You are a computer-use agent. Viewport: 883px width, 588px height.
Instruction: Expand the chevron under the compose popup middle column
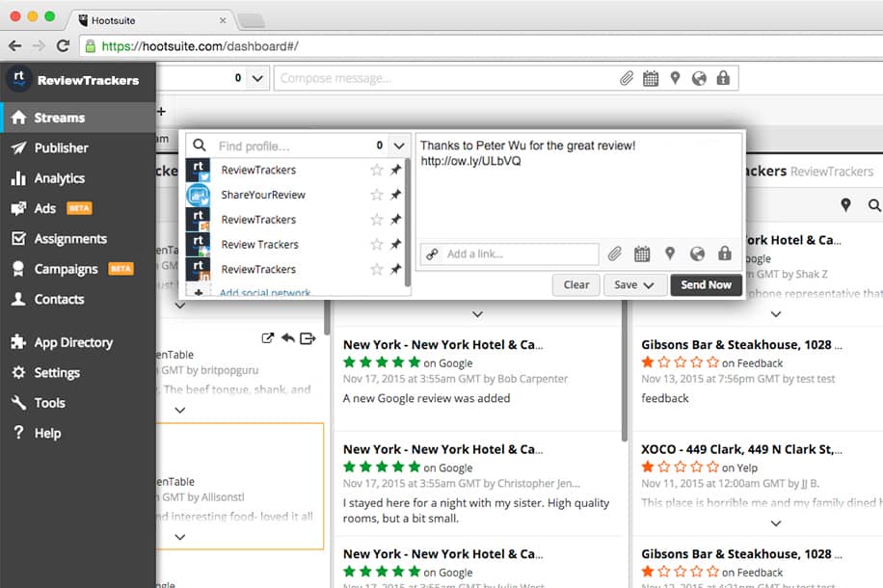(477, 313)
